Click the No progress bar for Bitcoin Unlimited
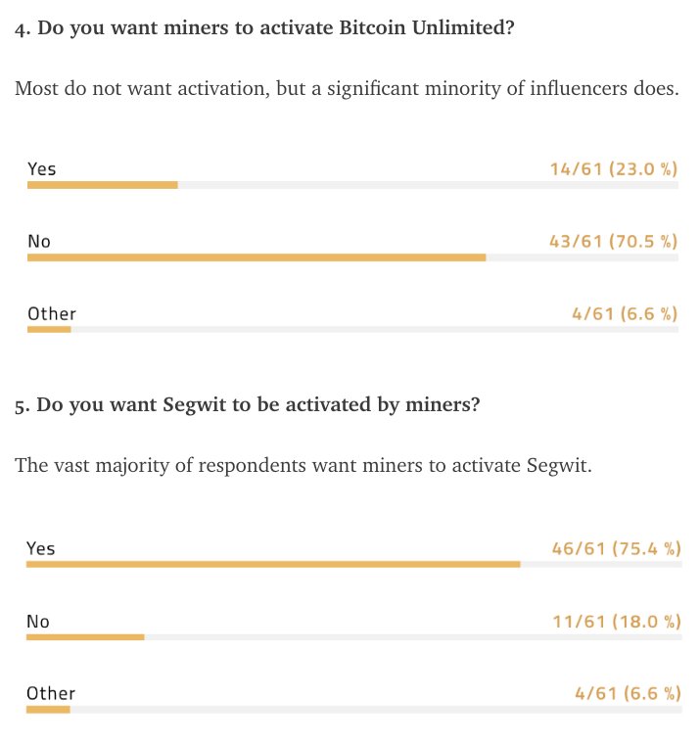This screenshot has height=746, width=700. coord(352,257)
